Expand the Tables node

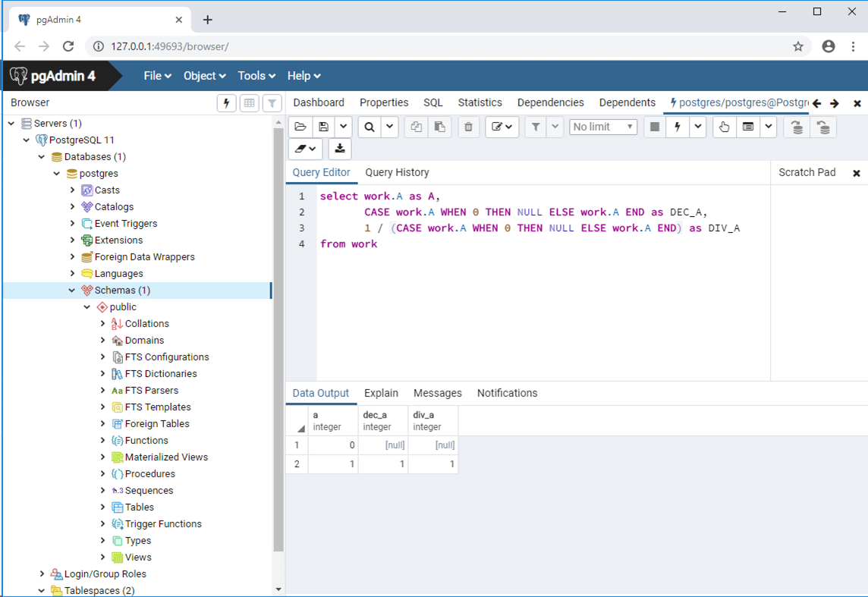click(x=102, y=507)
